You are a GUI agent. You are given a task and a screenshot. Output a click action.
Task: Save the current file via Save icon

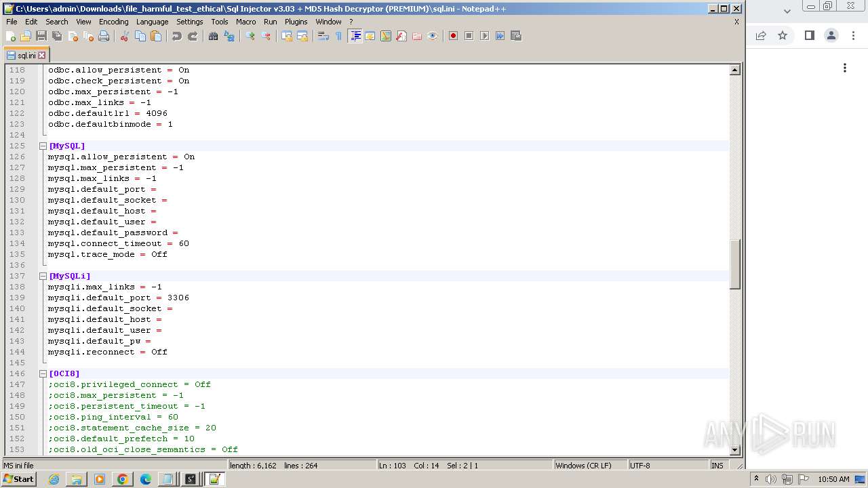point(41,36)
